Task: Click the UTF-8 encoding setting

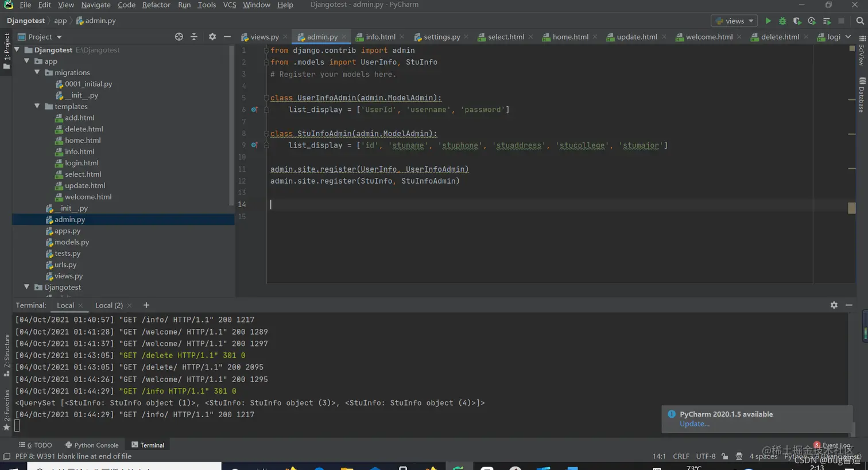Action: [x=706, y=456]
